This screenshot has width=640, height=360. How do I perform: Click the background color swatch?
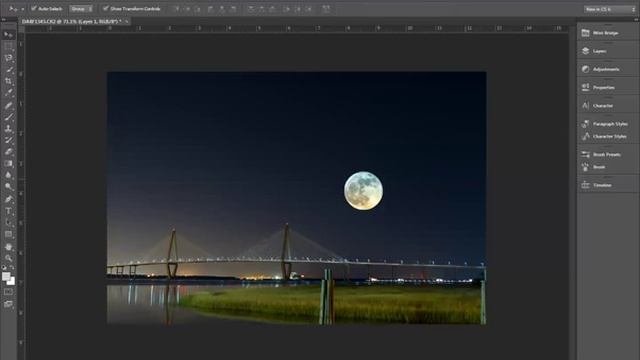[x=11, y=282]
